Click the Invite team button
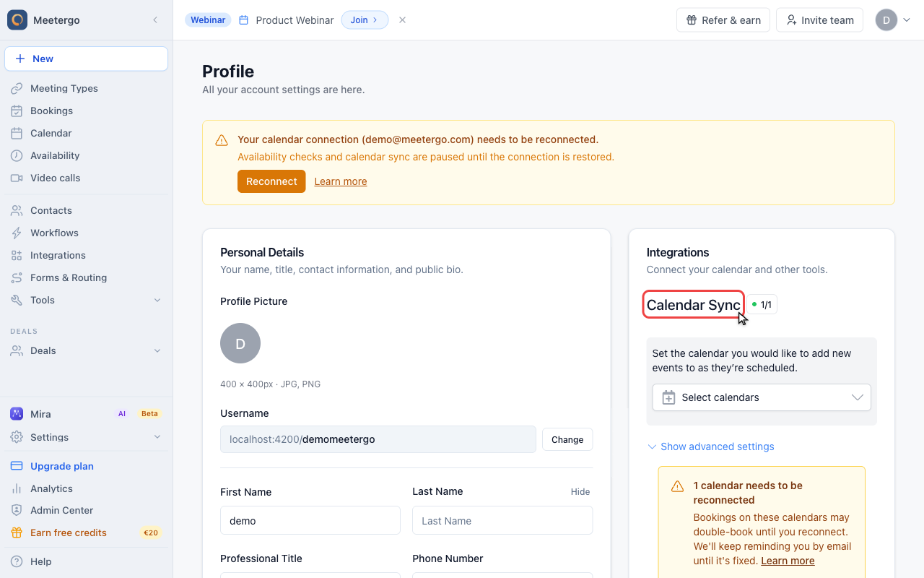 (820, 20)
